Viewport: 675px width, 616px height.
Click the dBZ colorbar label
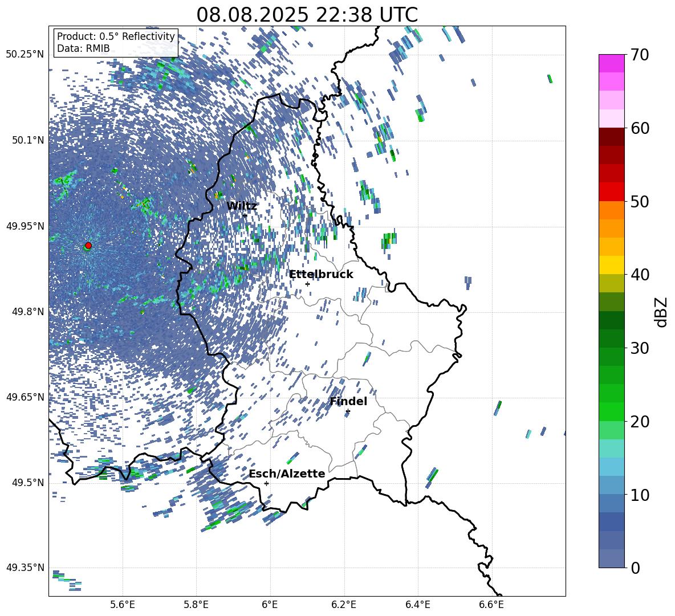click(660, 312)
